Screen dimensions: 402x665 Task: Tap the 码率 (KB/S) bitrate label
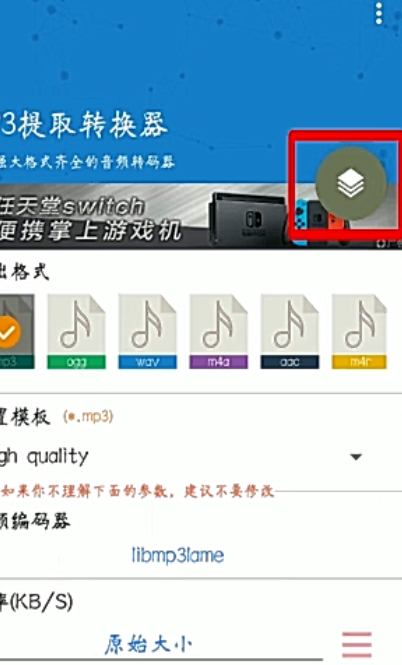pyautogui.click(x=36, y=602)
